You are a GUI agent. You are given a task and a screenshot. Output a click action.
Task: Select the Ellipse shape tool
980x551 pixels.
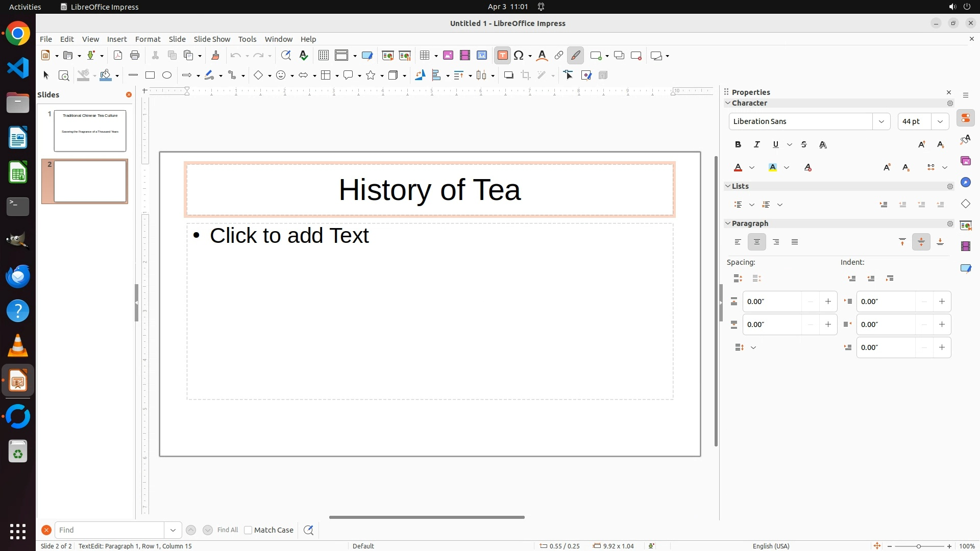pyautogui.click(x=167, y=76)
